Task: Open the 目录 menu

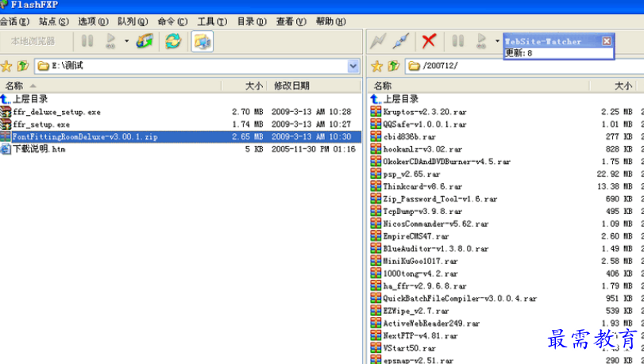Action: tap(252, 21)
